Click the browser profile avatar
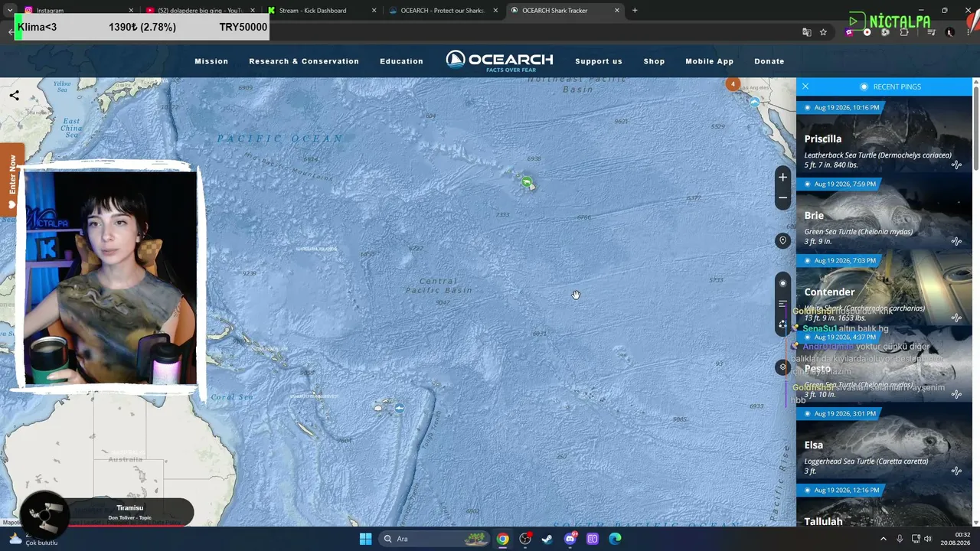The image size is (980, 551). pos(950,32)
